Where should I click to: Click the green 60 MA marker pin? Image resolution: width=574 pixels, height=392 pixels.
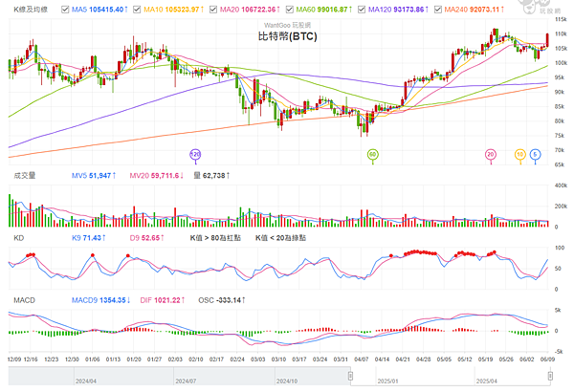(x=373, y=155)
